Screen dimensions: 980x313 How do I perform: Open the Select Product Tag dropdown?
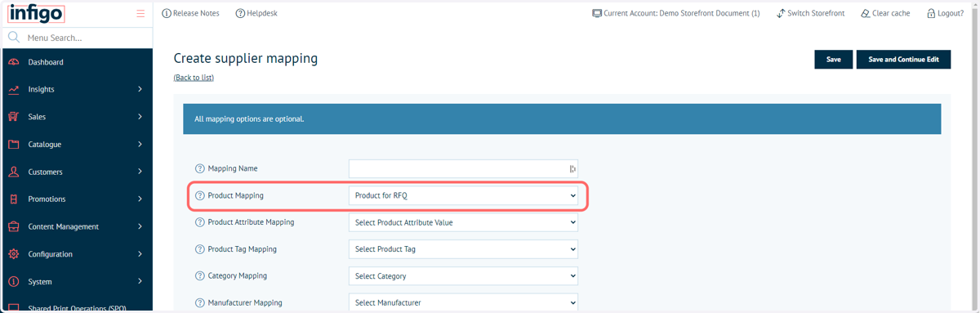[463, 249]
